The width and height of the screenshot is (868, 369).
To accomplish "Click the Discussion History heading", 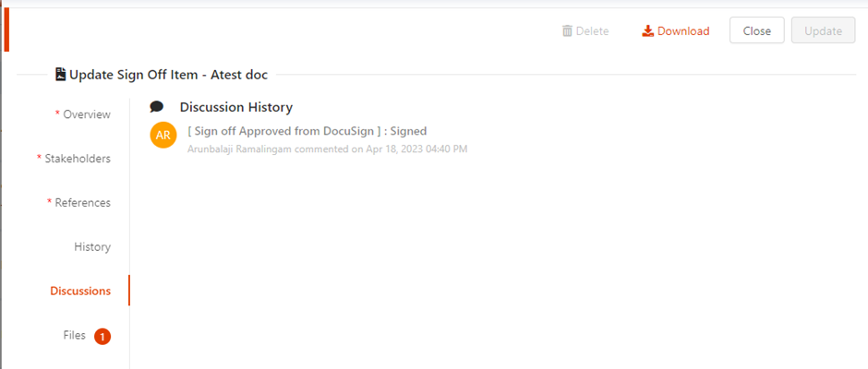I will tap(236, 107).
